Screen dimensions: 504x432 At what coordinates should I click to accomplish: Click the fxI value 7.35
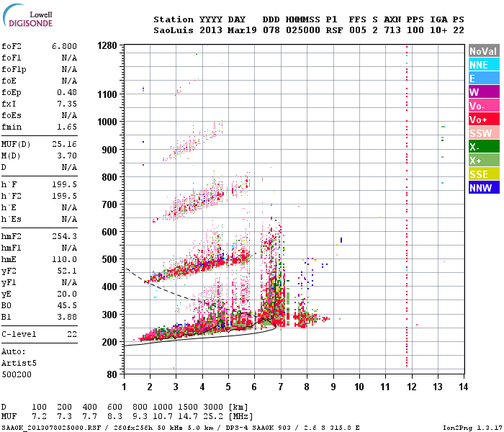67,104
